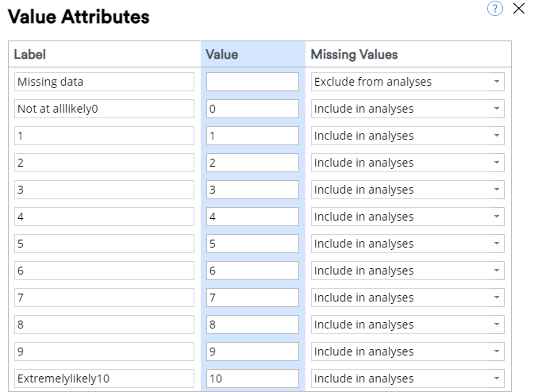Close the Value Attributes dialog
This screenshot has height=392, width=534.
coord(519,8)
